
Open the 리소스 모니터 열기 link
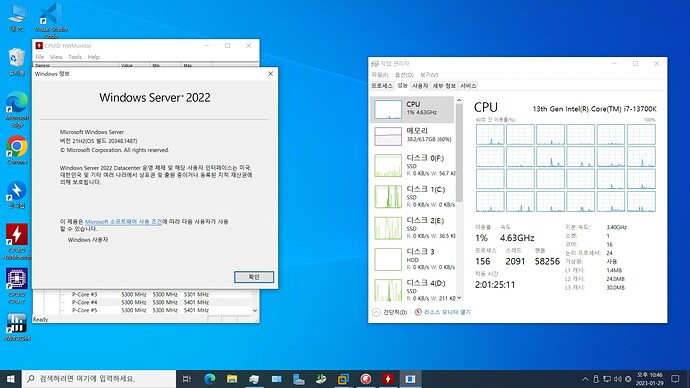447,312
